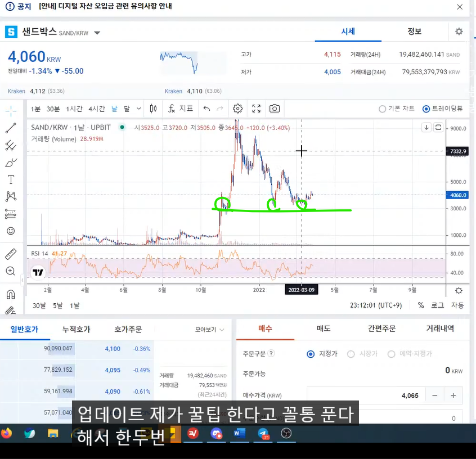Select the crosshair cursor tool
The image size is (476, 459).
pyautogui.click(x=11, y=111)
